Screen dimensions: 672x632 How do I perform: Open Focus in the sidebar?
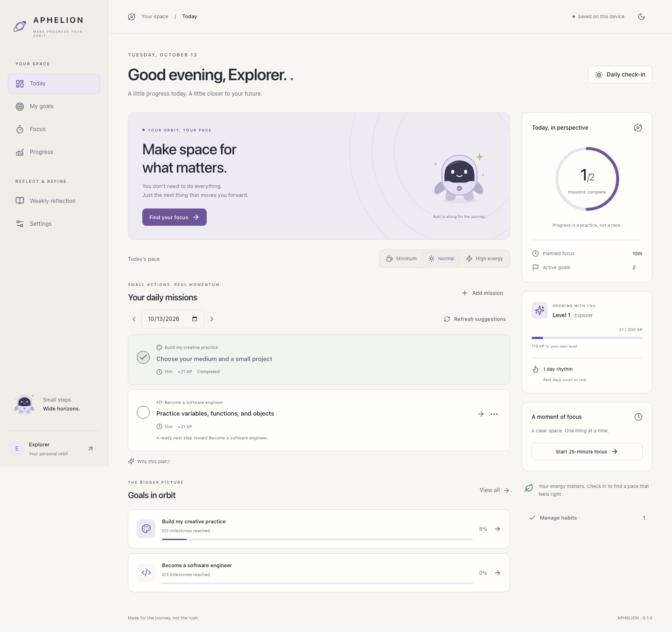pyautogui.click(x=54, y=129)
